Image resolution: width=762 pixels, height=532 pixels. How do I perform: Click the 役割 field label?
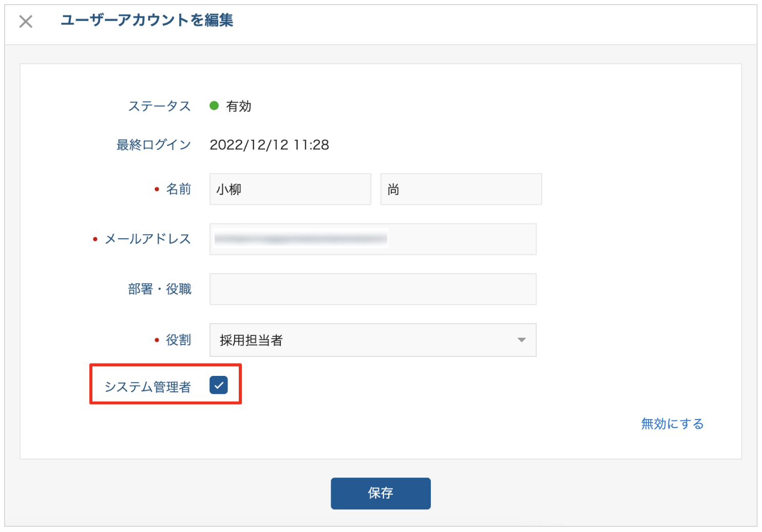pos(179,340)
